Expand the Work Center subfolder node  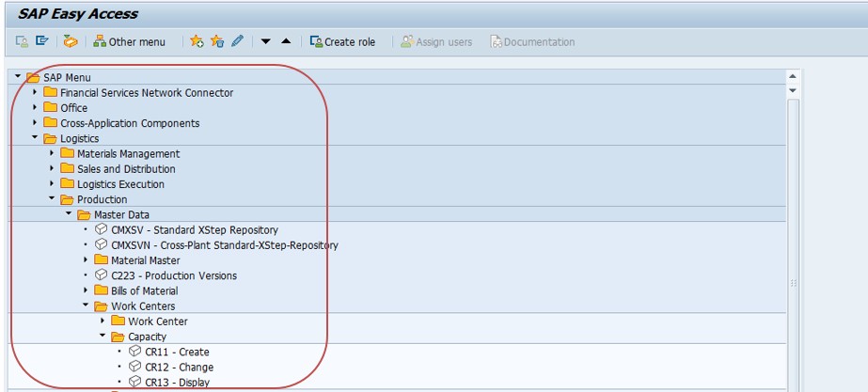(103, 321)
